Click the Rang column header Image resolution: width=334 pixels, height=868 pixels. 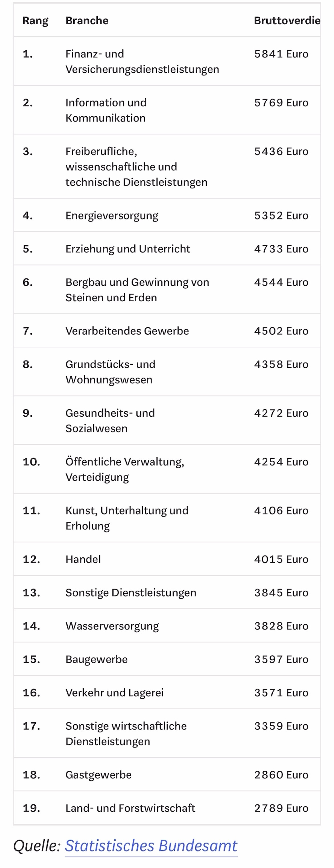[35, 21]
